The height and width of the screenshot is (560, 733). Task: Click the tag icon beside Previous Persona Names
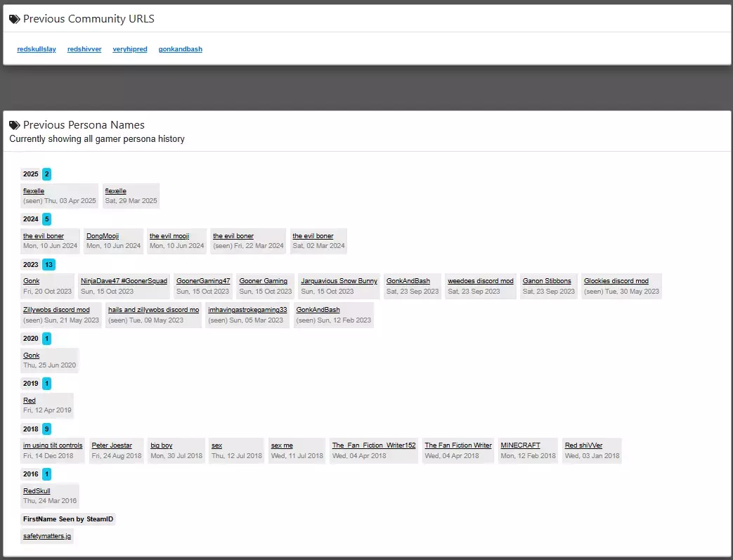(15, 125)
